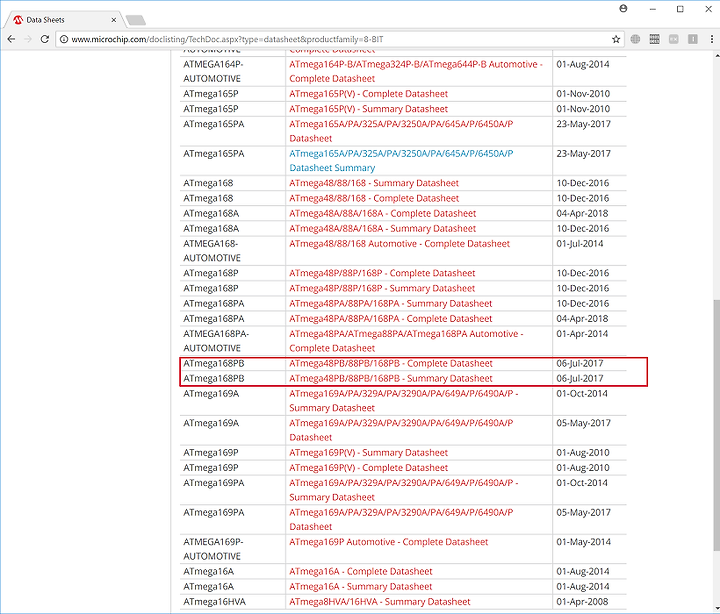
Task: Click the globe extension icon
Action: (635, 39)
